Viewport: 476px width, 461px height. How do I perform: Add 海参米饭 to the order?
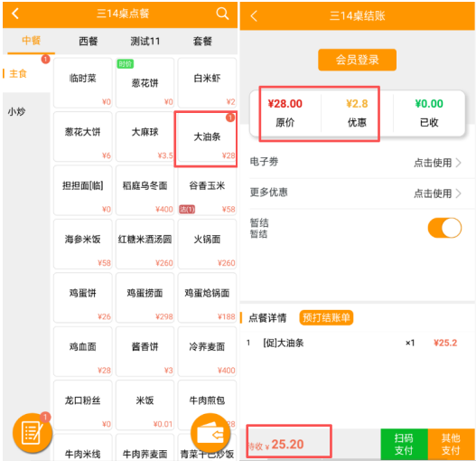coord(83,244)
